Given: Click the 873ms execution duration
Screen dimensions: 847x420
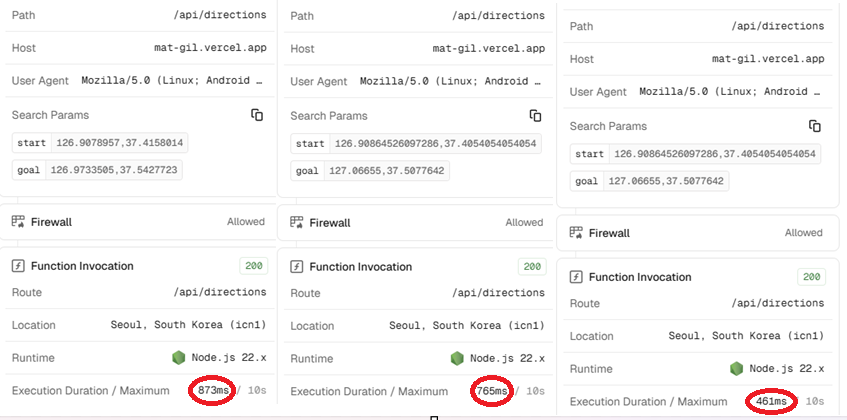Looking at the screenshot, I should click(x=214, y=390).
